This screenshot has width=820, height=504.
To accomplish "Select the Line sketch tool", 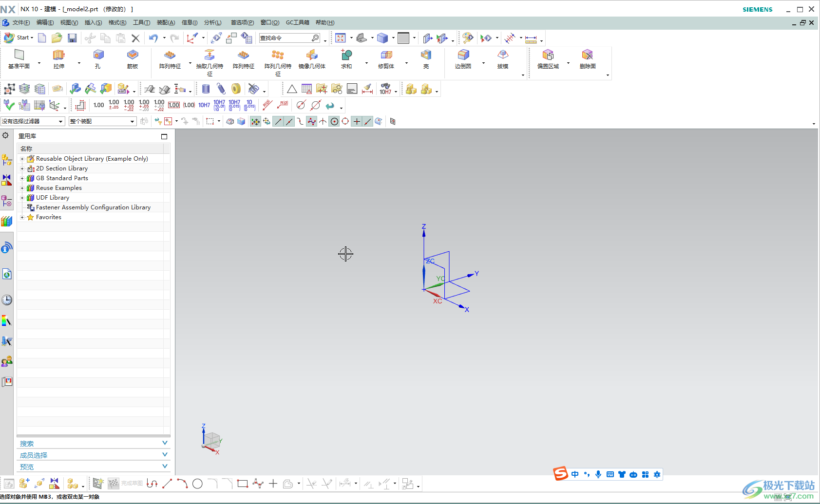I will tap(167, 484).
